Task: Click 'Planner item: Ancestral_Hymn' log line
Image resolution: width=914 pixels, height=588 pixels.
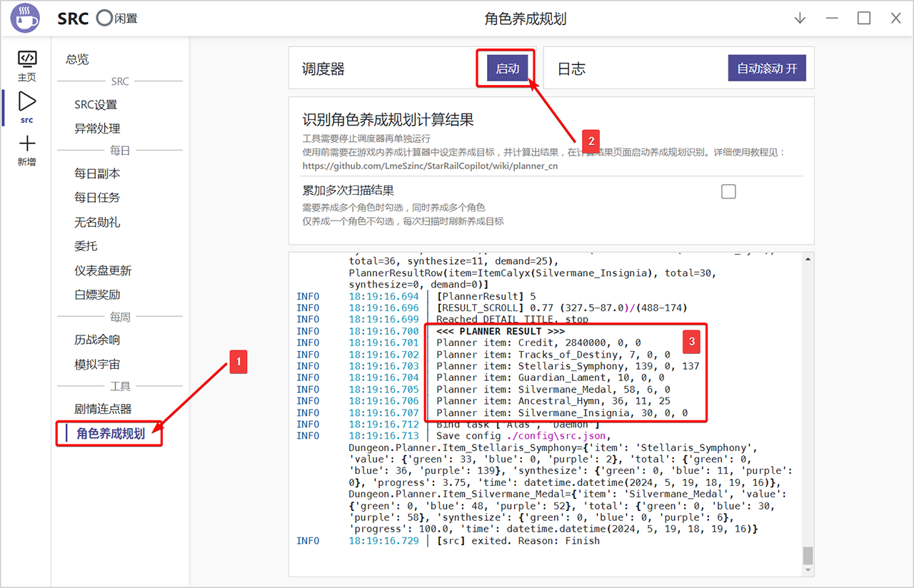Action: (553, 401)
